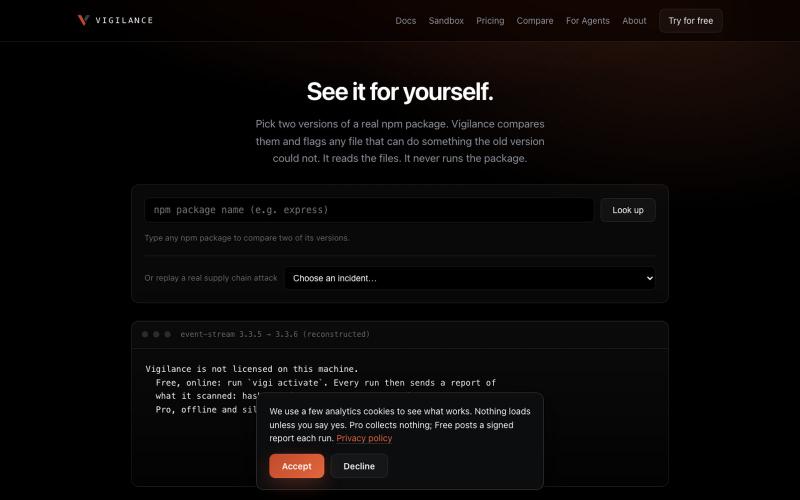Click the Vigilance V logo icon
Screen dimensions: 800x500
click(x=83, y=20)
